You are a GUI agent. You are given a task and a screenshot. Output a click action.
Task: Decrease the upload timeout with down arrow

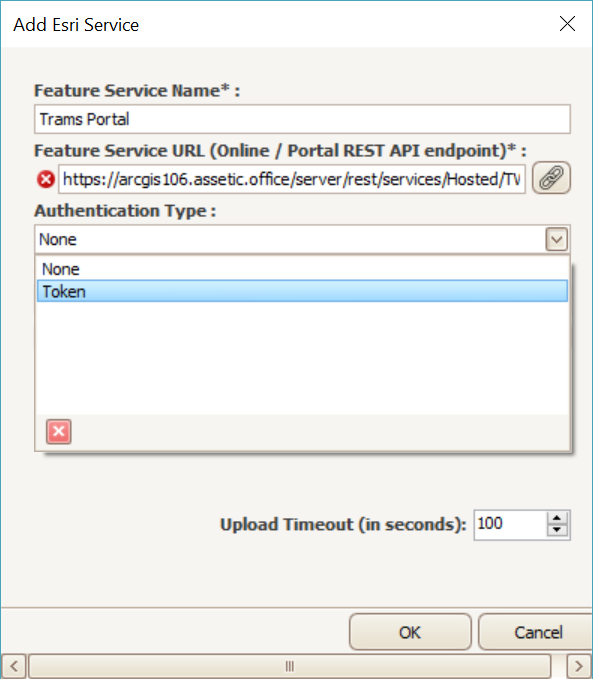click(x=557, y=530)
